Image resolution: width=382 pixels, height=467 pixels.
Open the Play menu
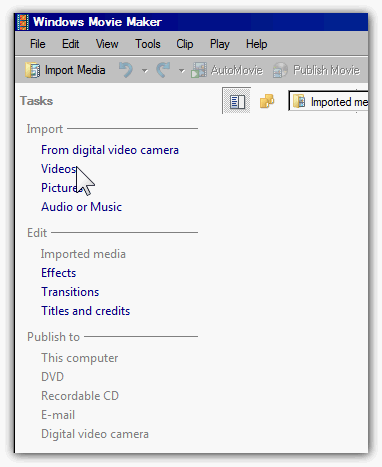click(219, 44)
